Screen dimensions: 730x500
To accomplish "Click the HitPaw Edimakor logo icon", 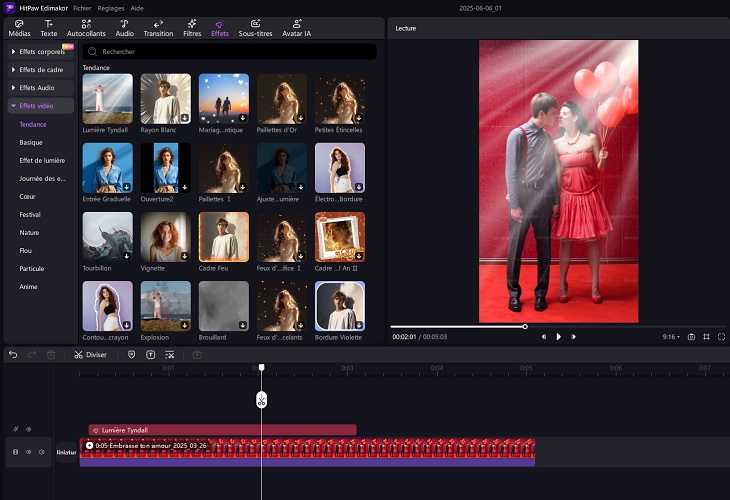I will pos(9,8).
